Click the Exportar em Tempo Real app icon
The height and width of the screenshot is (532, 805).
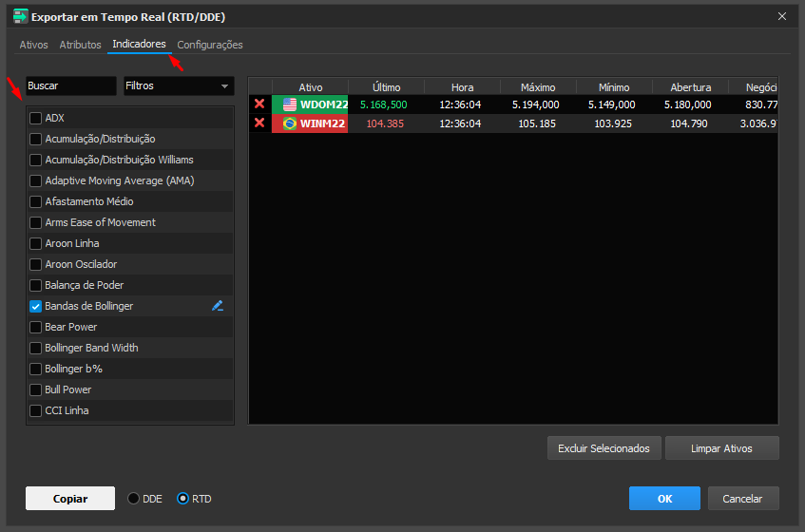pos(20,16)
